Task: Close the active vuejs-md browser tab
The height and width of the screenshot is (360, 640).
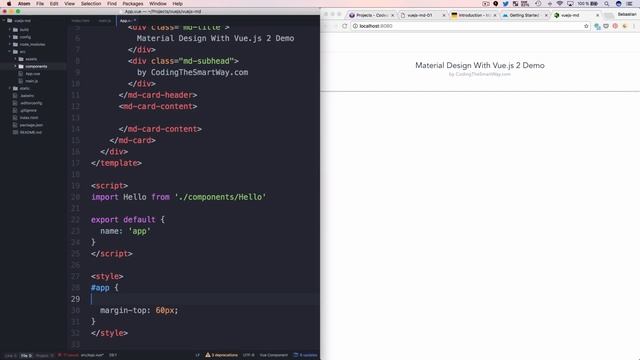Action: pos(598,16)
